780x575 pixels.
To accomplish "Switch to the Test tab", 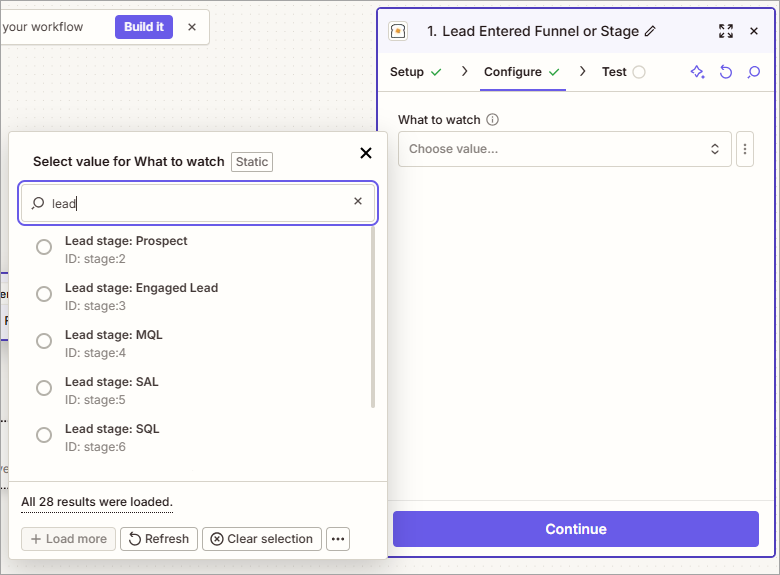I will 623,72.
